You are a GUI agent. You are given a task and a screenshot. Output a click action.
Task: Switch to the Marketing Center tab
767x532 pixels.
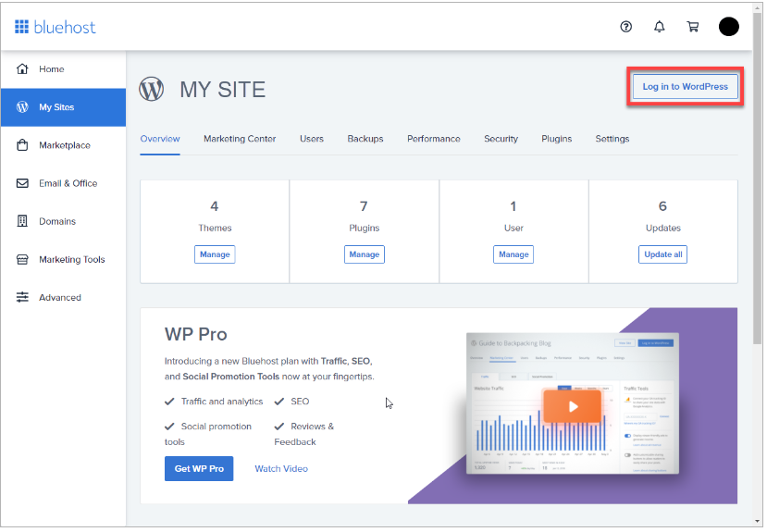pyautogui.click(x=240, y=139)
